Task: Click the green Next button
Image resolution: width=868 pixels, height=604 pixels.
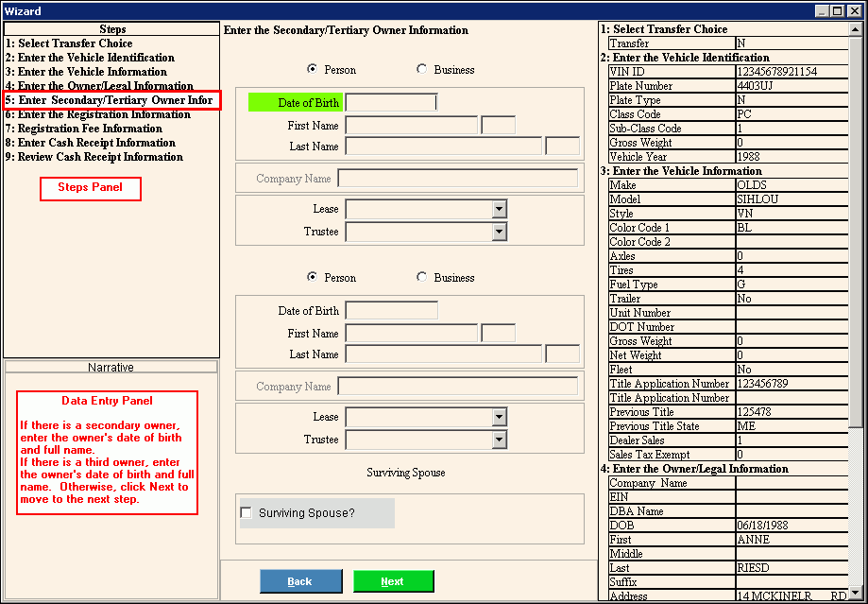Action: 393,581
